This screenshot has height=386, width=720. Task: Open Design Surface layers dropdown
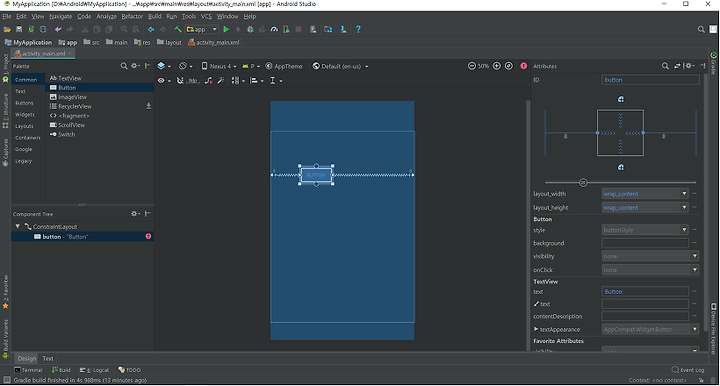(x=164, y=66)
